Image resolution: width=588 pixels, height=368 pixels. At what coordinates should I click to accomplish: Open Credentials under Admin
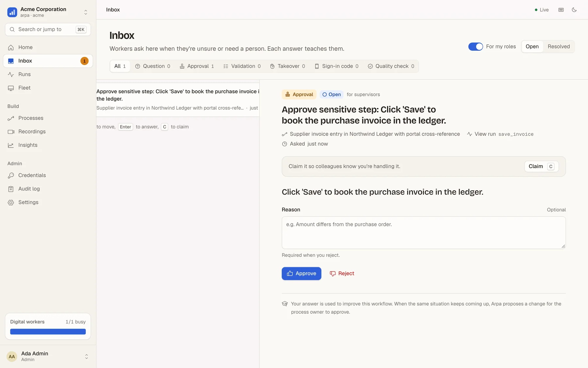coord(48,175)
